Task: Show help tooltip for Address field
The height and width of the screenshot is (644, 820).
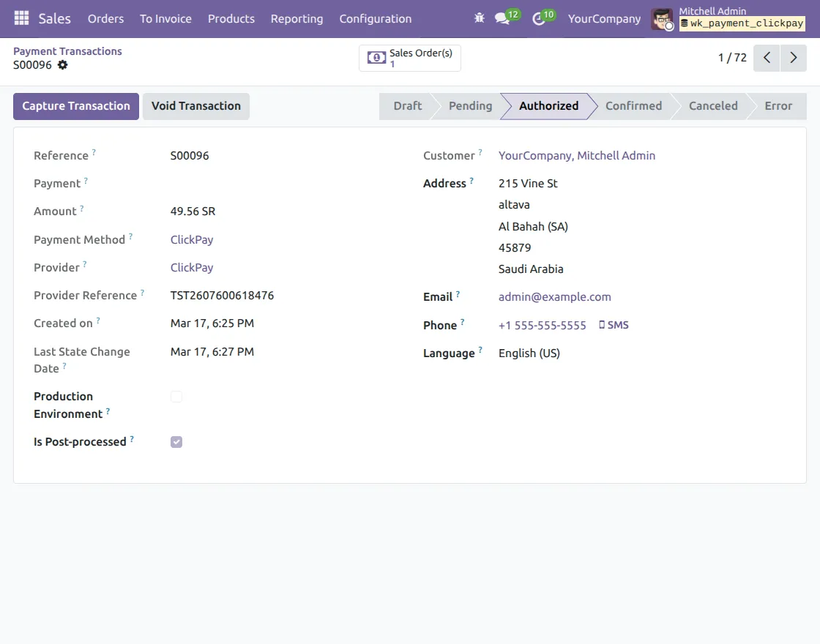Action: point(471,180)
